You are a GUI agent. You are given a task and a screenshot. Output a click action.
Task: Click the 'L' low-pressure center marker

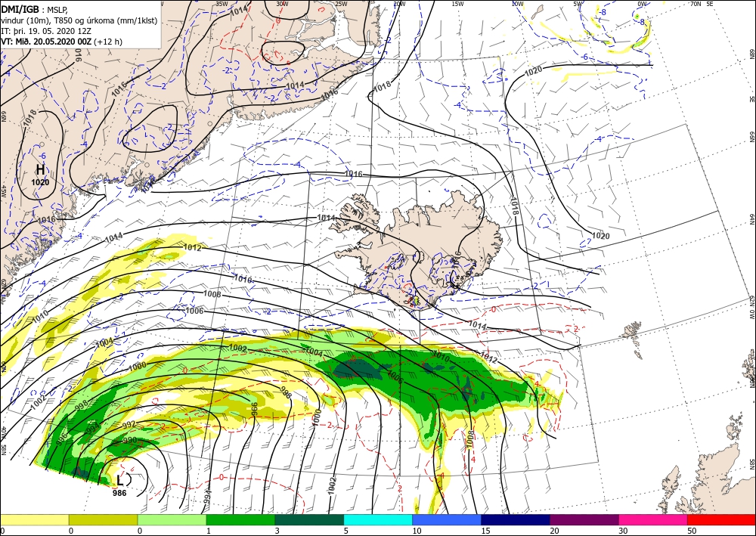tap(120, 480)
